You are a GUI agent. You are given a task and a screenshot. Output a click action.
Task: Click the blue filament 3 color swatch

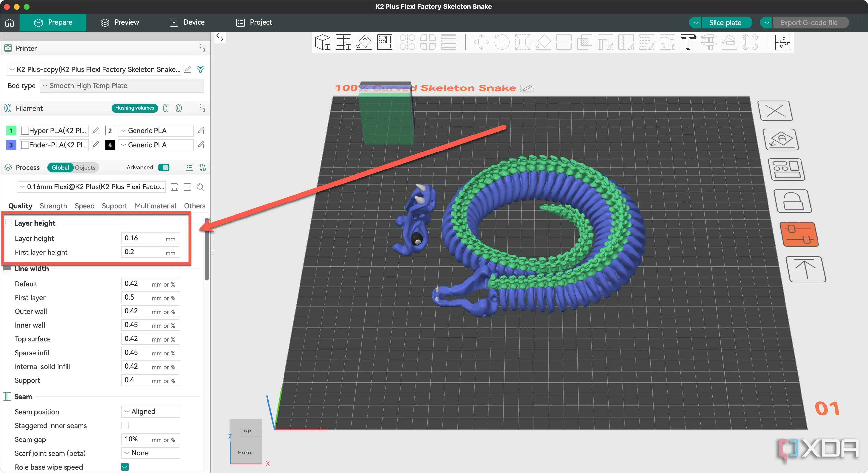(x=11, y=145)
